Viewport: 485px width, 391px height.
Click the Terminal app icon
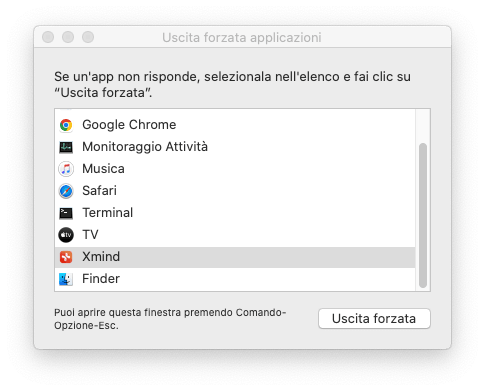[x=66, y=213]
